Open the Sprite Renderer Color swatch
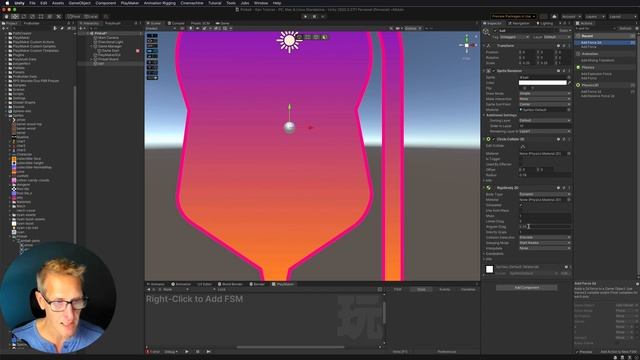The image size is (640, 360). (542, 83)
